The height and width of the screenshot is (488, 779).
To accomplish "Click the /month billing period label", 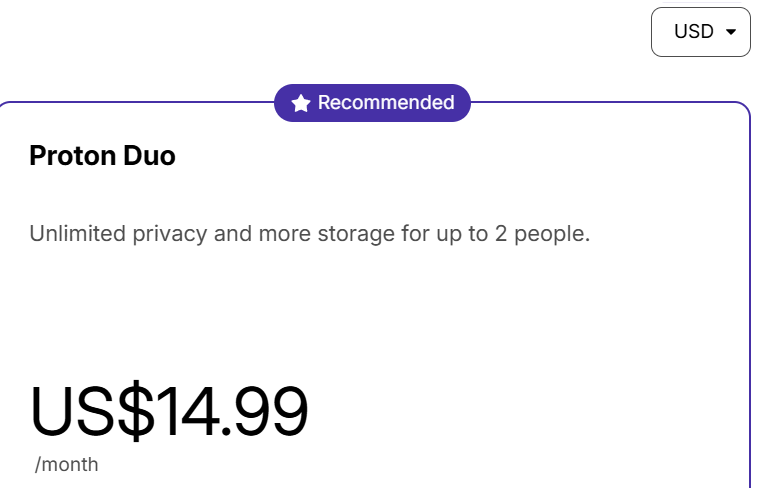I will [x=66, y=465].
